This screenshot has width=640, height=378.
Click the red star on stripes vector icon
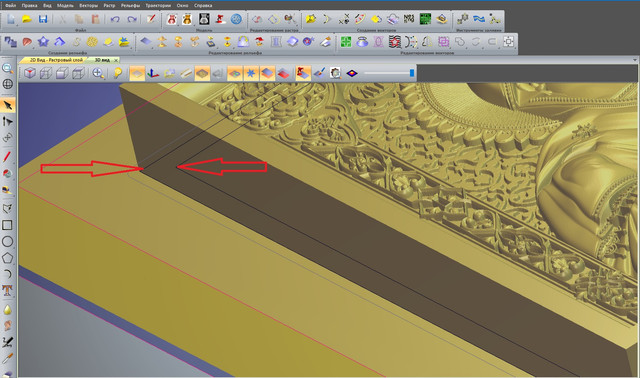[x=395, y=42]
